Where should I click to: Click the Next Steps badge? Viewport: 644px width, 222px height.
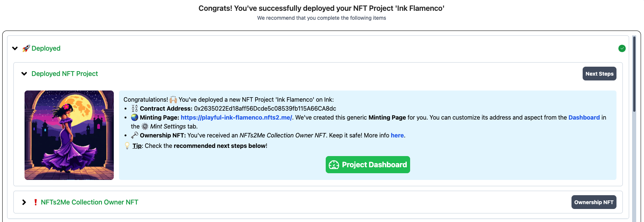(599, 73)
